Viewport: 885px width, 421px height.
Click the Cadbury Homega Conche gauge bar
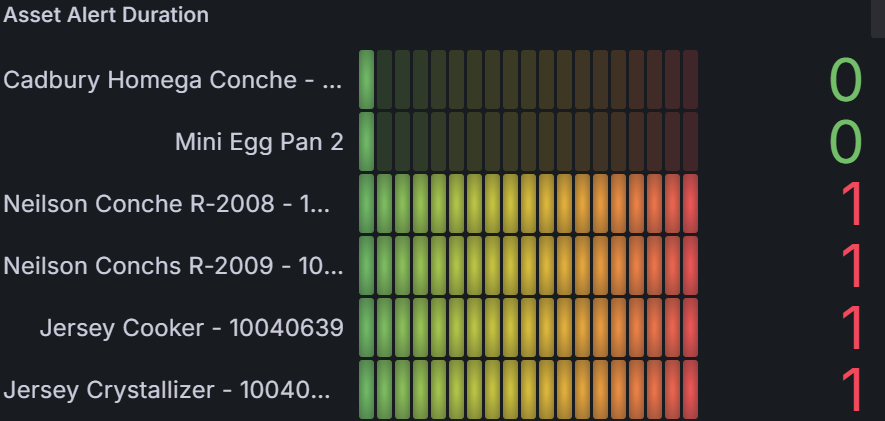pyautogui.click(x=528, y=80)
